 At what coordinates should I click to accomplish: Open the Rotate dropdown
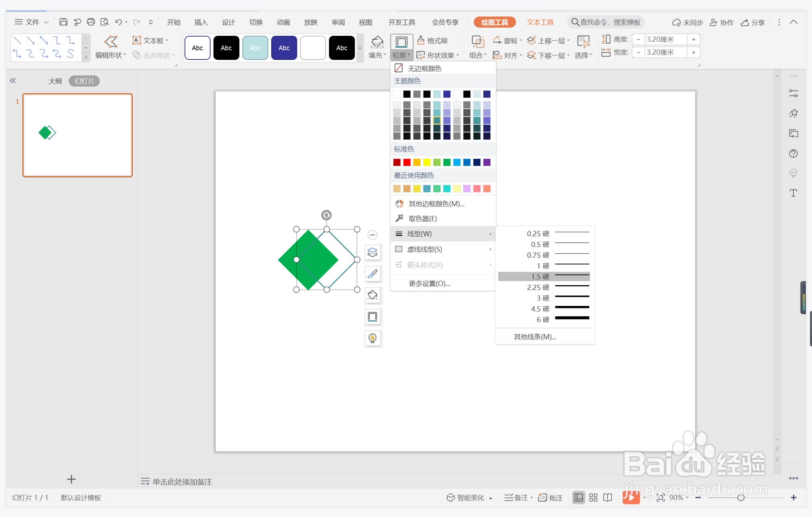coord(507,40)
